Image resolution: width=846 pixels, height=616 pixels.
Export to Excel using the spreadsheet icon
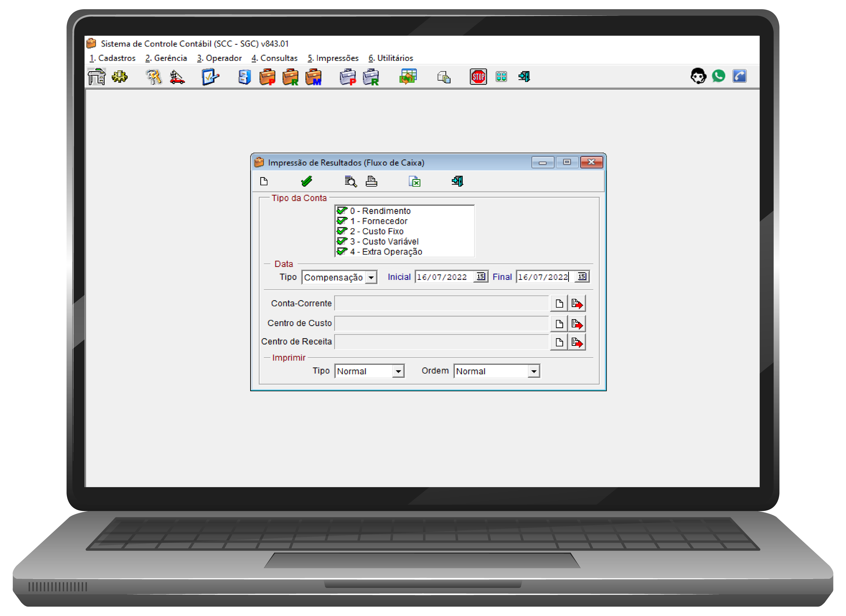point(415,182)
